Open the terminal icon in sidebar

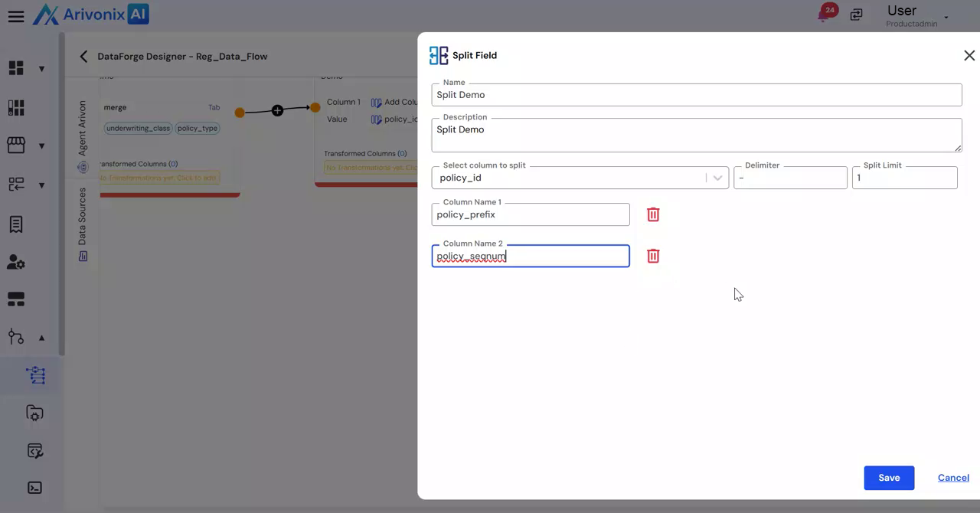tap(34, 488)
